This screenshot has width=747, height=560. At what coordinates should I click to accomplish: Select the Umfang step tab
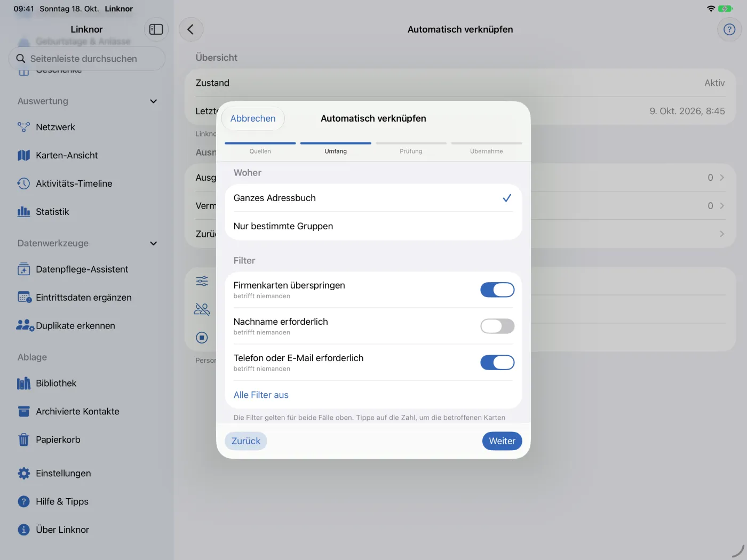point(336,148)
